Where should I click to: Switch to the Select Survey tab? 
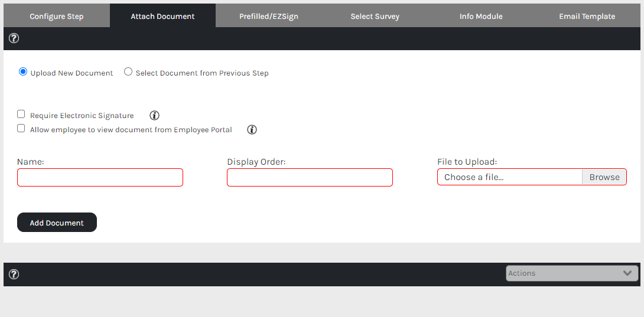375,16
